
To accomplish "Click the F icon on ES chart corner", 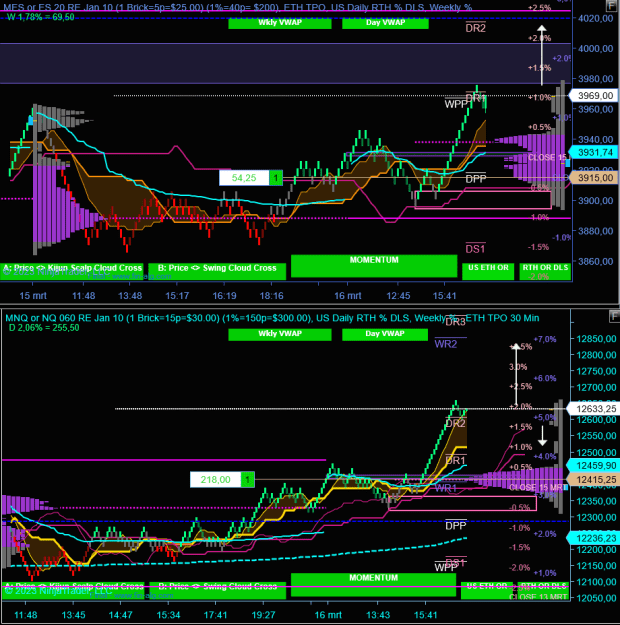I will click(x=612, y=6).
